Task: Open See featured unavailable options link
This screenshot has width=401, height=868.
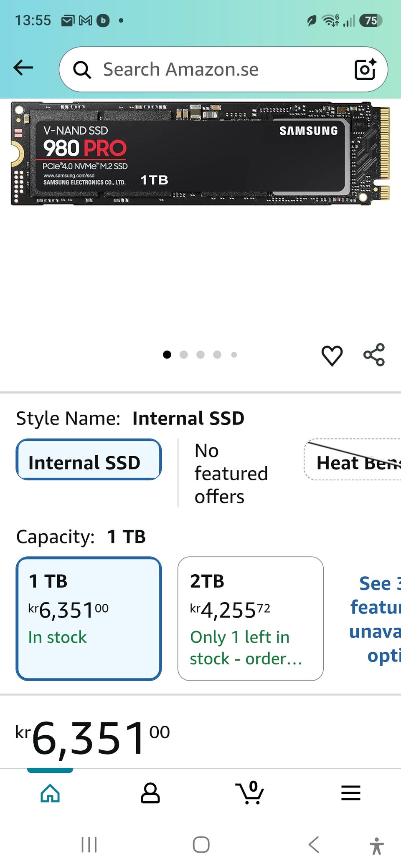Action: [375, 619]
